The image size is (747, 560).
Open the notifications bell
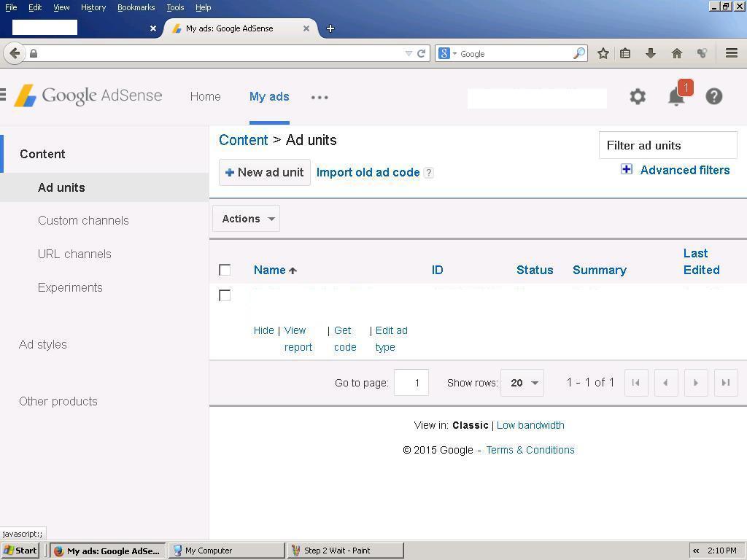click(x=676, y=96)
